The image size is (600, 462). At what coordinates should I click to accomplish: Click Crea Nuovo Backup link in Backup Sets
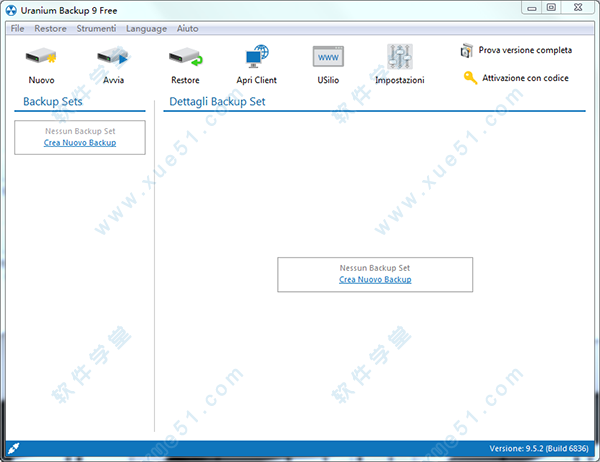coord(80,143)
